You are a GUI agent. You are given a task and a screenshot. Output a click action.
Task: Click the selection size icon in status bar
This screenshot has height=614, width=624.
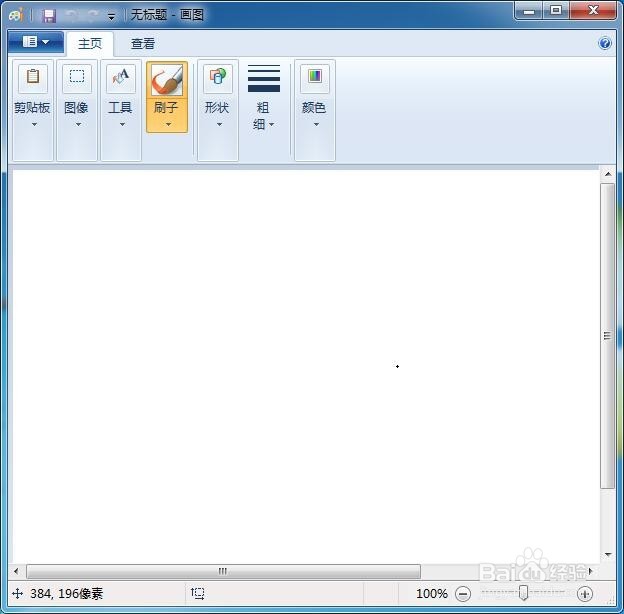[197, 593]
